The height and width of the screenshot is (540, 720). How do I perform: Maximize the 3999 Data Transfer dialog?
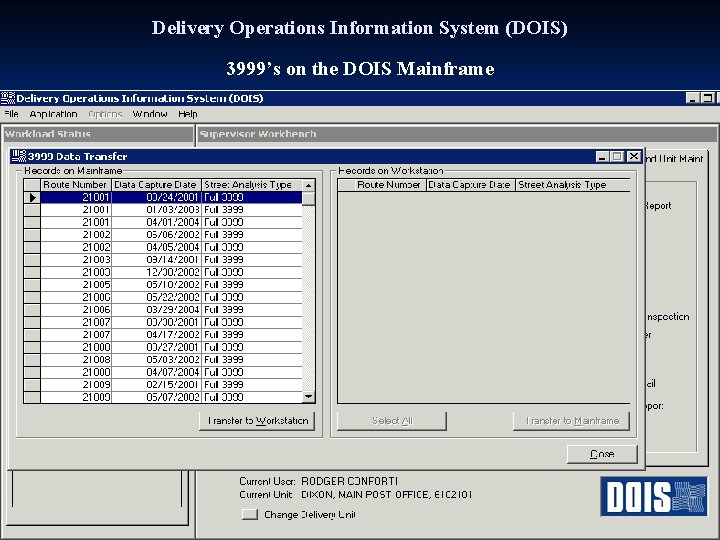tap(617, 157)
